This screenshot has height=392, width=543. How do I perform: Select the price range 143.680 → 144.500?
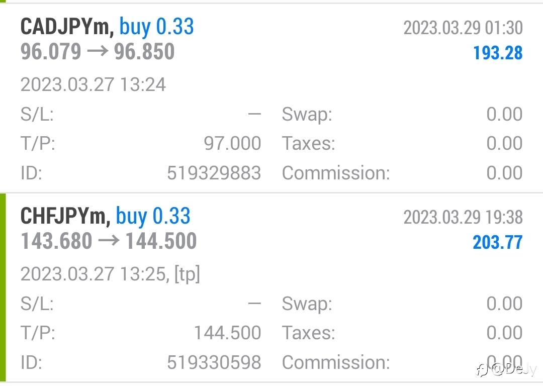coord(109,241)
